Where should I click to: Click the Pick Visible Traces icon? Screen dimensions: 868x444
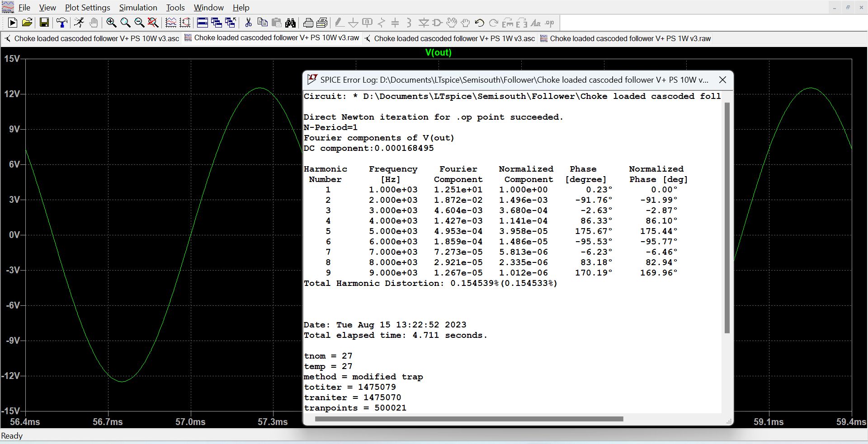pos(171,23)
